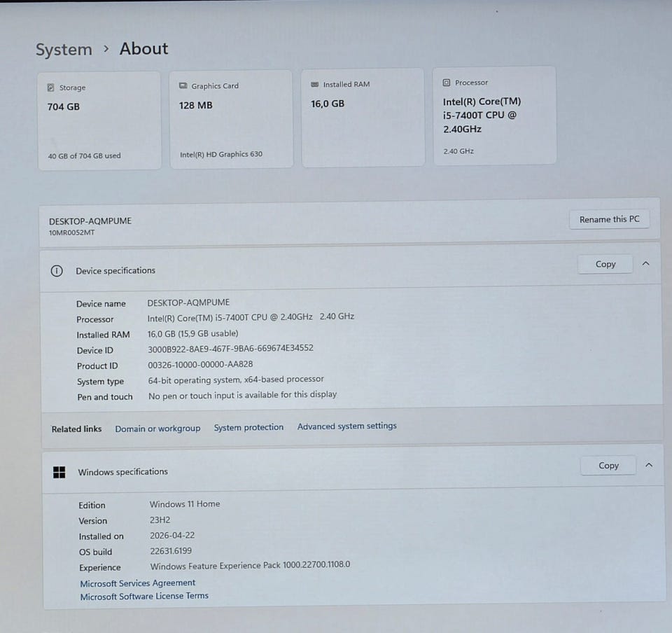This screenshot has width=672, height=633.
Task: Click '16,0 GB (15,9 GB usable)' value
Action: pos(193,333)
